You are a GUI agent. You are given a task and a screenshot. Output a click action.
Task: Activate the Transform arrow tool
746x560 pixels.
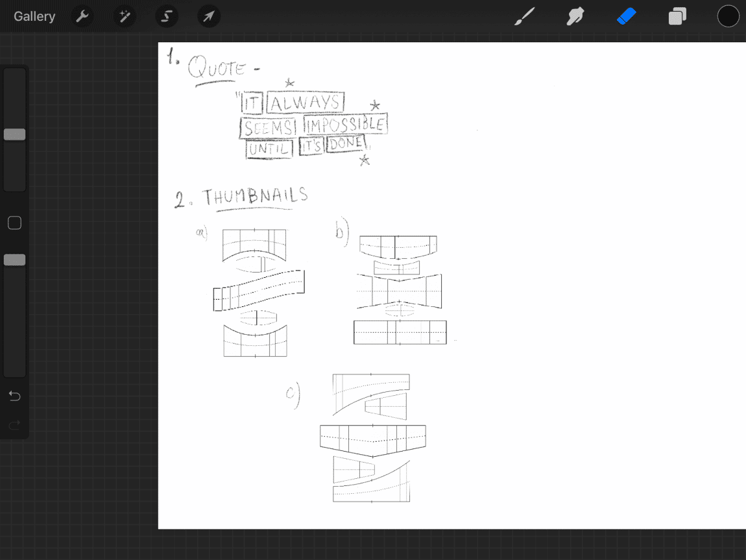point(208,16)
